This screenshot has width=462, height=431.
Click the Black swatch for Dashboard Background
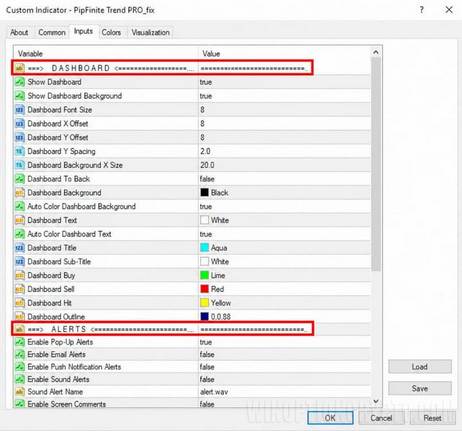[x=204, y=192]
